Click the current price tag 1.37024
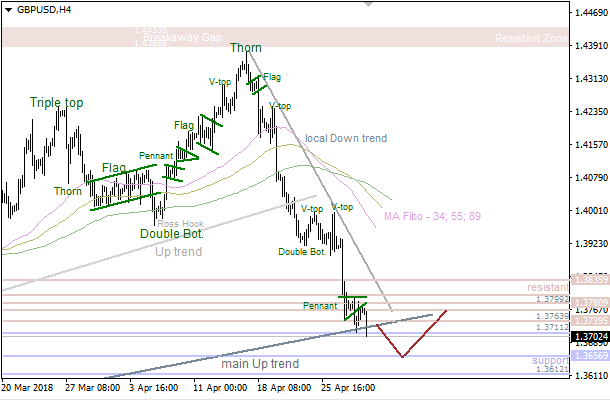610x400 pixels. [587, 339]
